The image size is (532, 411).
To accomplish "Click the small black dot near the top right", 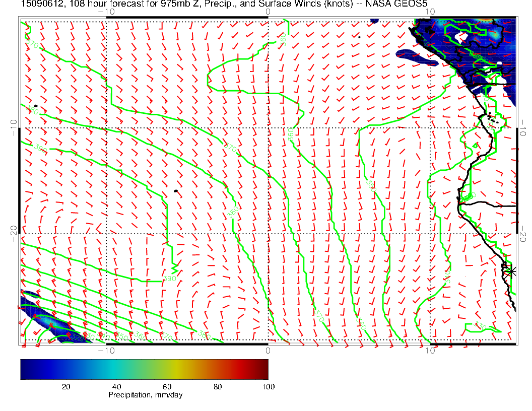I will (x=359, y=37).
